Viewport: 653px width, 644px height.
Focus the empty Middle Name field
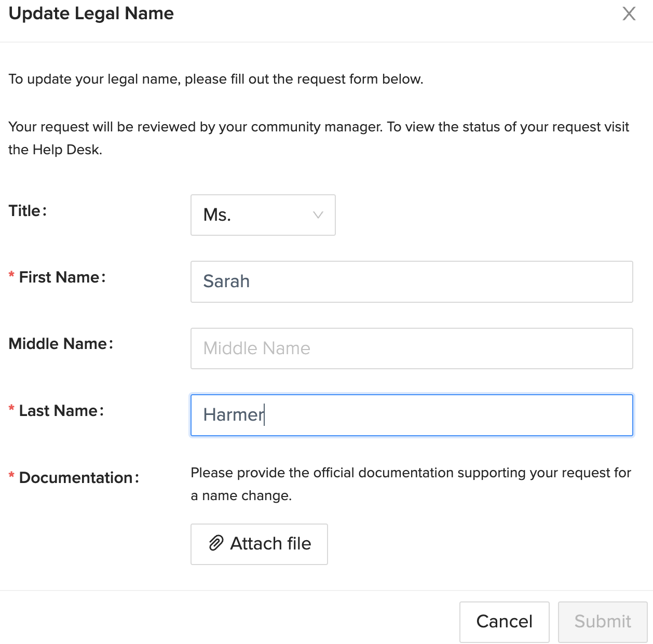[x=412, y=348]
